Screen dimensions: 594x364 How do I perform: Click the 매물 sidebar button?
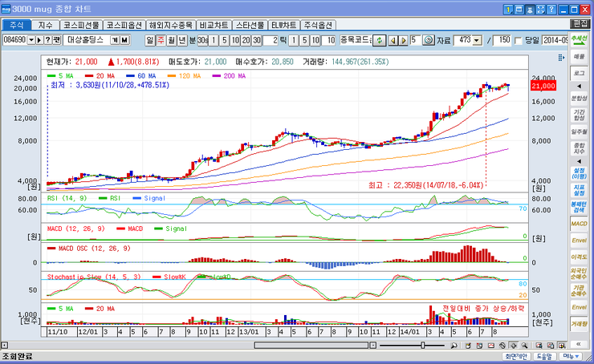pyautogui.click(x=580, y=57)
